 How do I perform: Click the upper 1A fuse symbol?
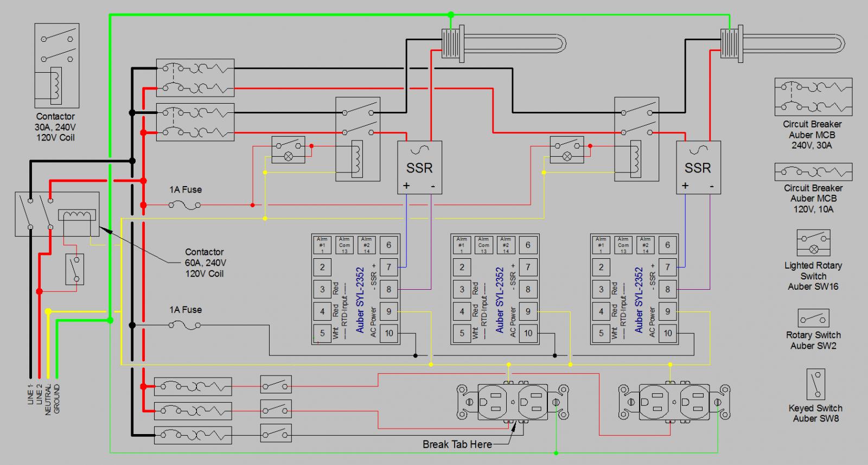pos(185,205)
